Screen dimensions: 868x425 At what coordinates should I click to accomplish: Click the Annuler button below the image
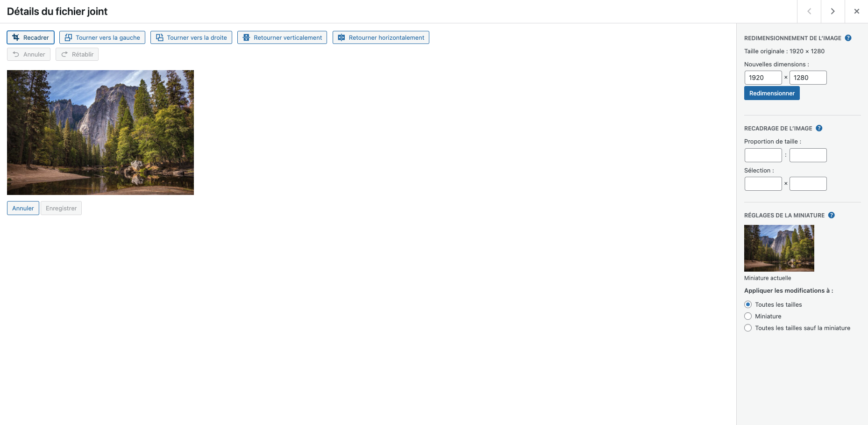coord(23,208)
